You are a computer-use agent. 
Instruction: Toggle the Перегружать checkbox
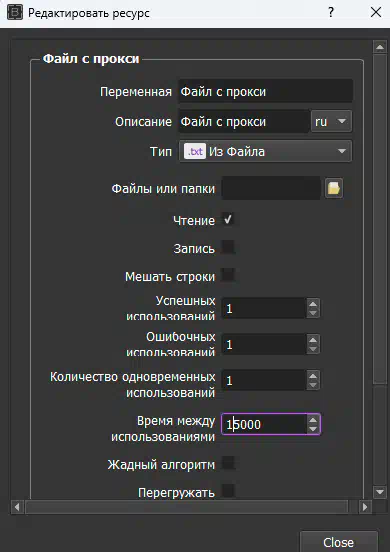pos(228,491)
